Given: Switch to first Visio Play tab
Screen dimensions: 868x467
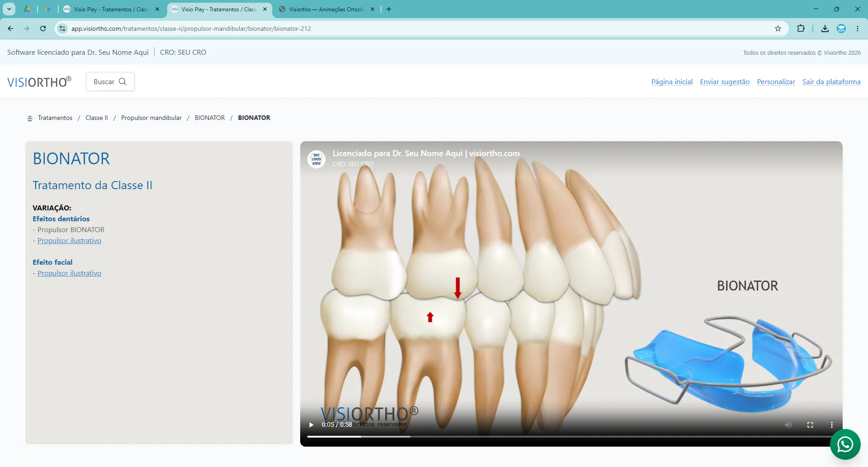Looking at the screenshot, I should [x=112, y=9].
